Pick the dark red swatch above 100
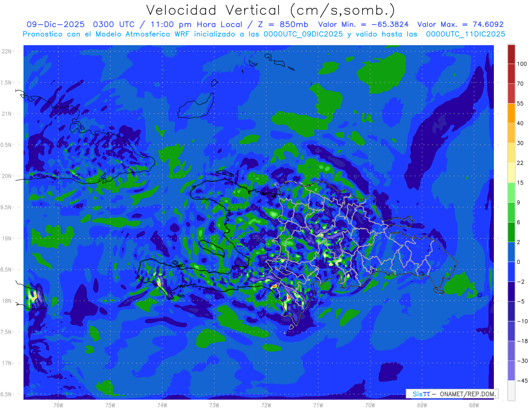This screenshot has width=532, height=411. pyautogui.click(x=511, y=54)
